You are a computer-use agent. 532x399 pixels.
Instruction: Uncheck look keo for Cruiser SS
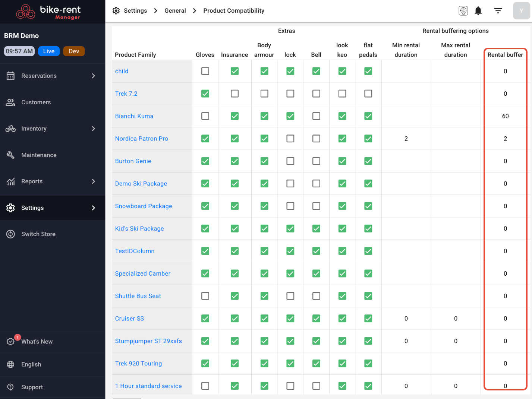(x=342, y=319)
